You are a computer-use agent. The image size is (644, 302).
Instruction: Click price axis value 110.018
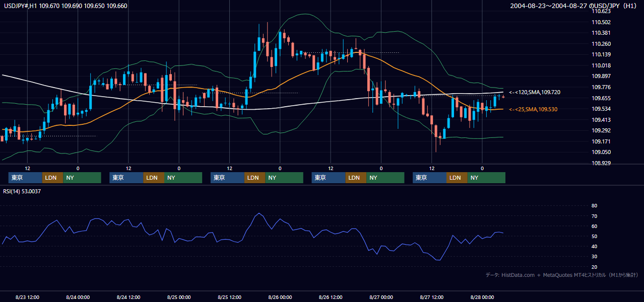[601, 65]
